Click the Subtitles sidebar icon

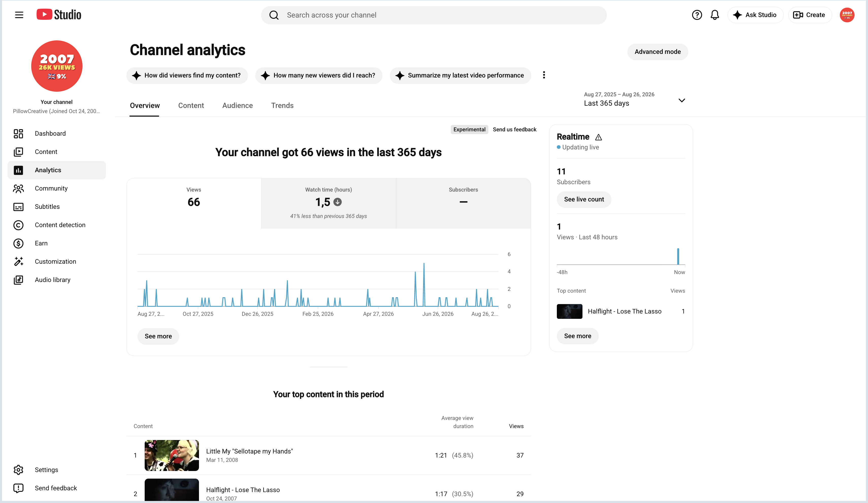click(18, 207)
